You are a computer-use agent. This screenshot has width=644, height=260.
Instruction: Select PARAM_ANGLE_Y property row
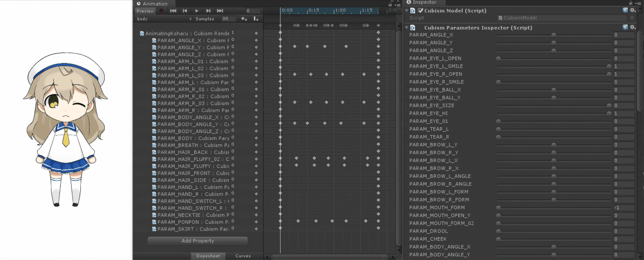point(198,47)
